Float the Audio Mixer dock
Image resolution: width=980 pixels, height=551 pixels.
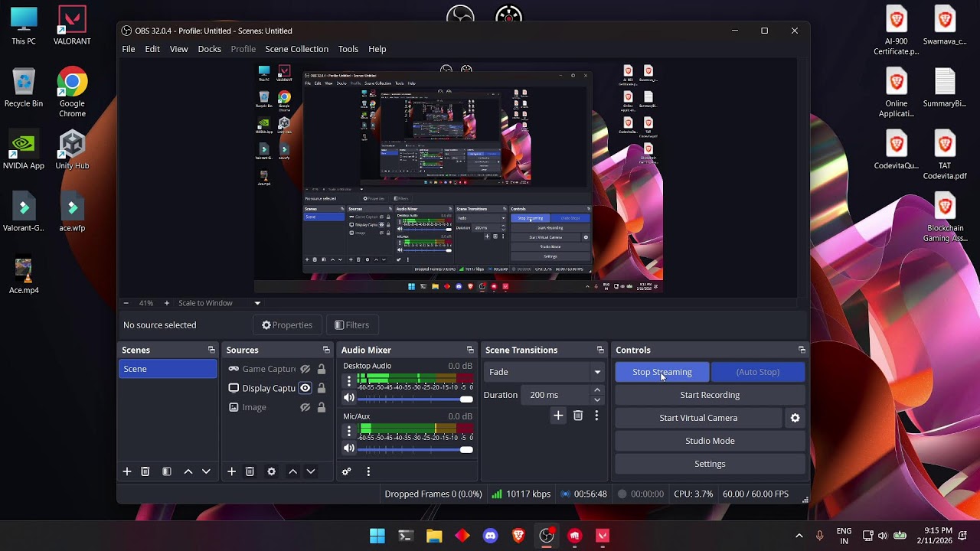coord(470,350)
